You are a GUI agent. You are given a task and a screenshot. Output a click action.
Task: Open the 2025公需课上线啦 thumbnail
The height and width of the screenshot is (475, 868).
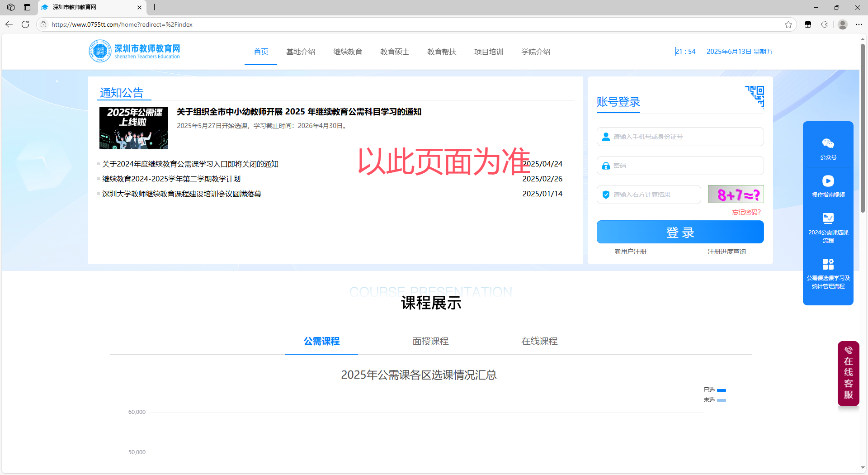134,128
